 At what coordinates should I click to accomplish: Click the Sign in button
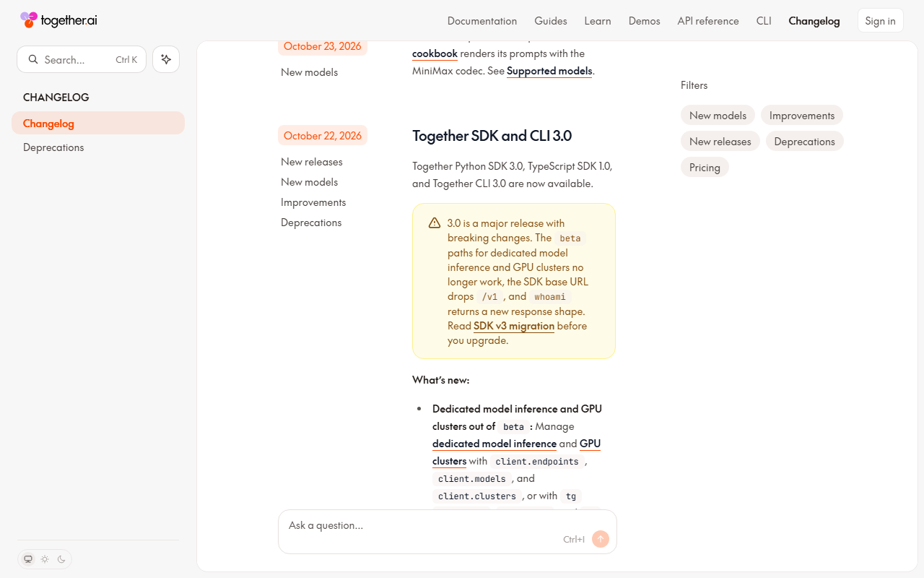click(x=880, y=20)
